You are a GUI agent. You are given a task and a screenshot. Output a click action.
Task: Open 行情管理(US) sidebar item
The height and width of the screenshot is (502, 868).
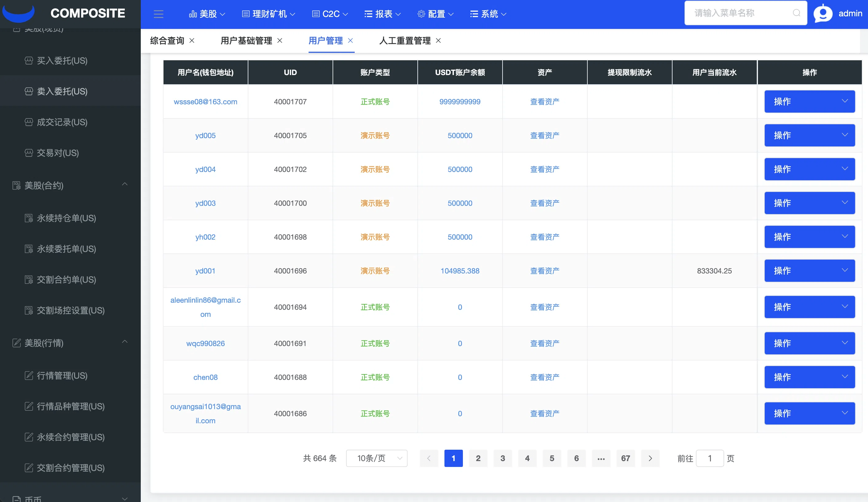pyautogui.click(x=62, y=376)
